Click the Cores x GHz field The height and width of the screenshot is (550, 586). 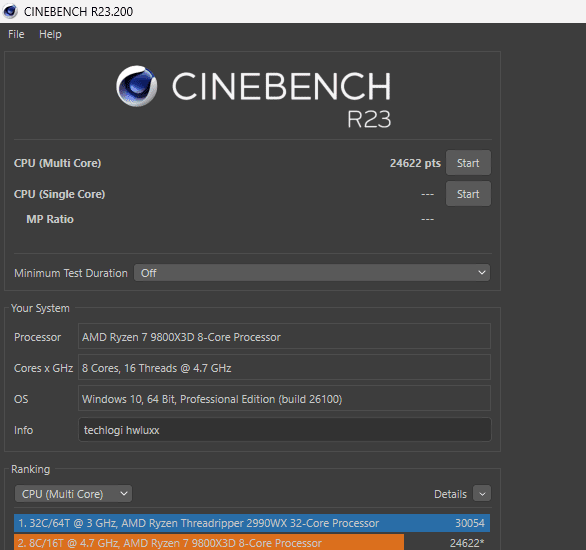point(284,368)
